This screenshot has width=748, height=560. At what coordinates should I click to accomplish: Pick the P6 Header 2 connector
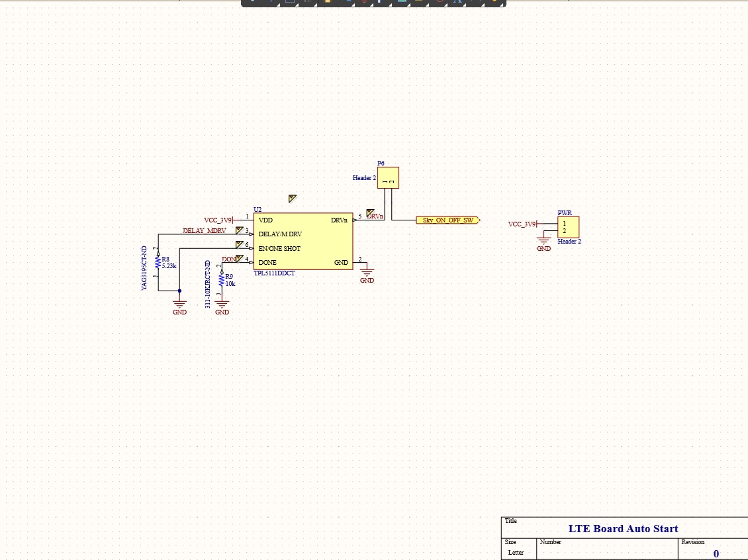coord(389,178)
